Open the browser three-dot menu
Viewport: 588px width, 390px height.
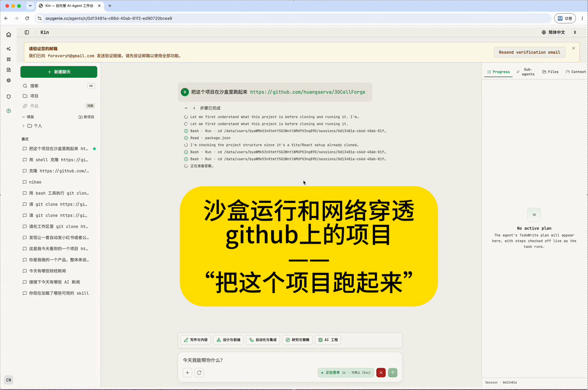582,18
